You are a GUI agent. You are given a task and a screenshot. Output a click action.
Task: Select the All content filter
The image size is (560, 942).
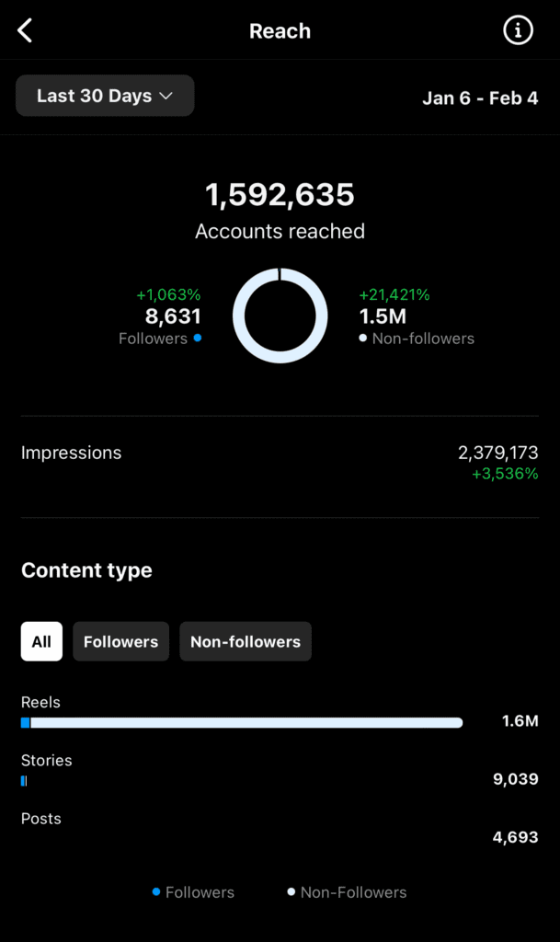point(41,641)
